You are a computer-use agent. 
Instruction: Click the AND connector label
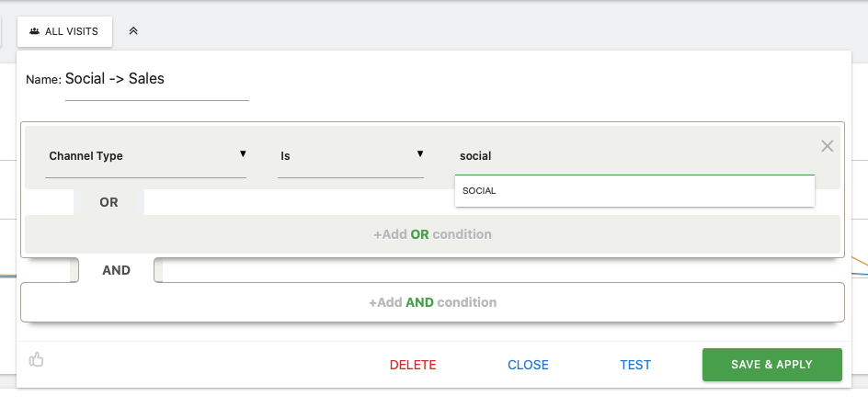point(116,270)
